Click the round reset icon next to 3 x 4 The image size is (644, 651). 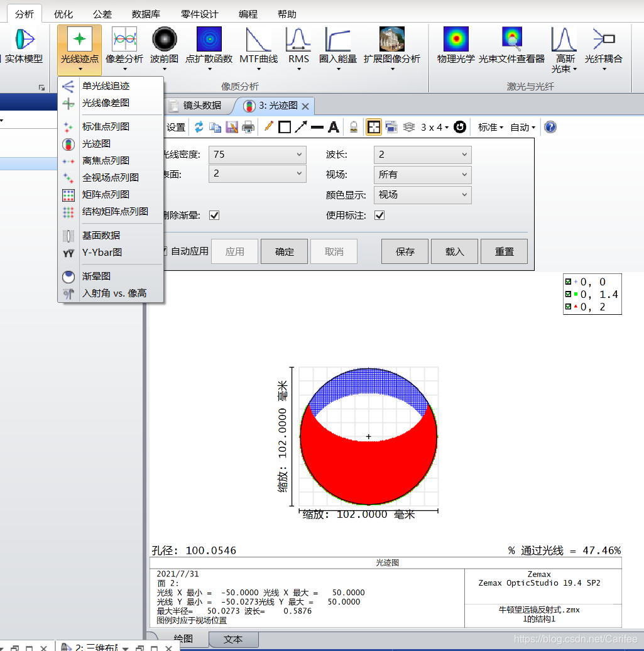click(x=460, y=127)
